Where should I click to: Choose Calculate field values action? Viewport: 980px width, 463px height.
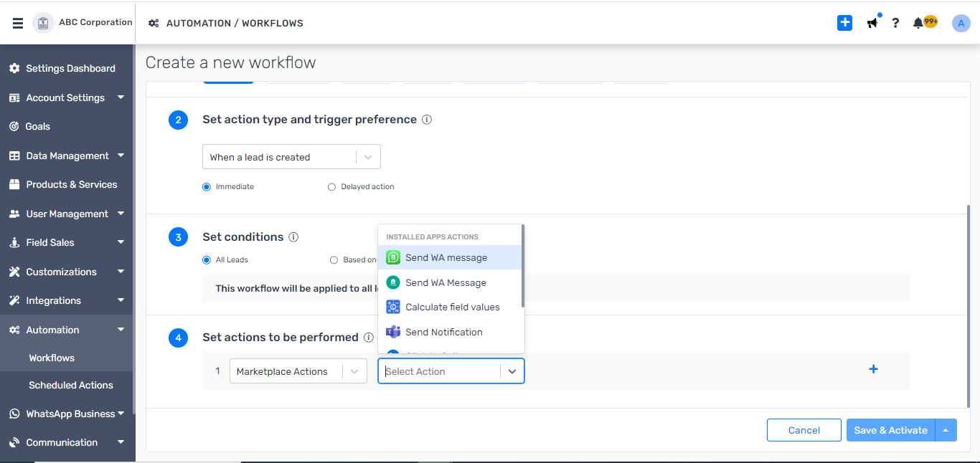(450, 307)
